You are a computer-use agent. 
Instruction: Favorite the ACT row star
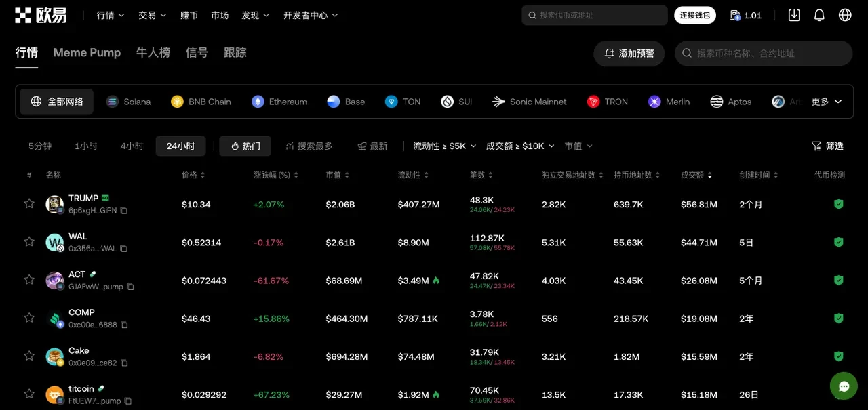(29, 279)
